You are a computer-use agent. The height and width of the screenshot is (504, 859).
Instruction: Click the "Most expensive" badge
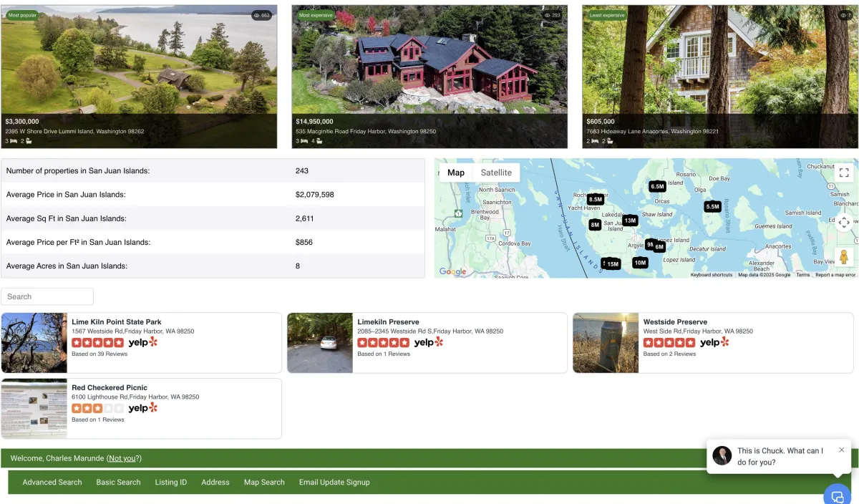point(316,15)
